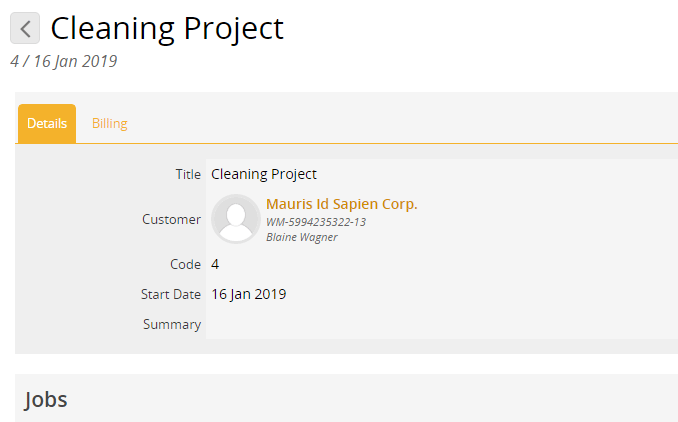Screen dimensions: 678x422
Task: Click the back arrow button
Action: pos(25,29)
